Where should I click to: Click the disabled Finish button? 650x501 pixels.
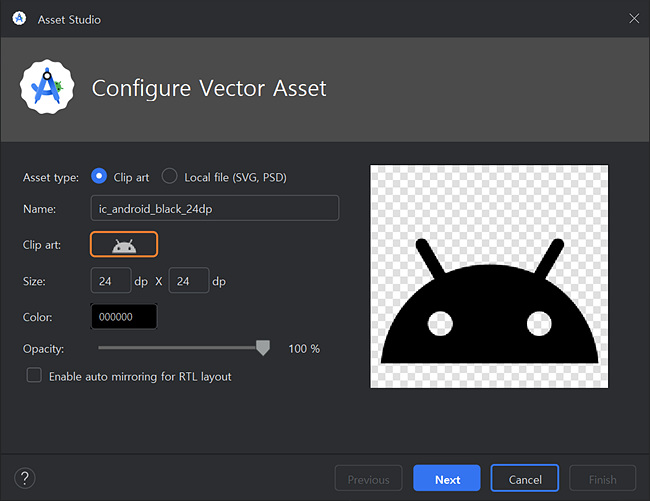pyautogui.click(x=602, y=479)
